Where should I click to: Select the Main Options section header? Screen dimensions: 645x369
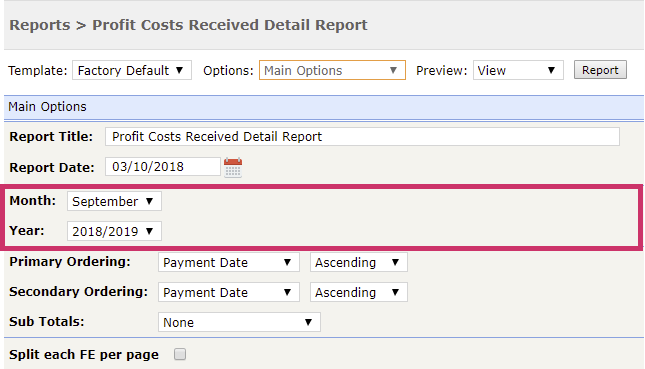pyautogui.click(x=324, y=107)
